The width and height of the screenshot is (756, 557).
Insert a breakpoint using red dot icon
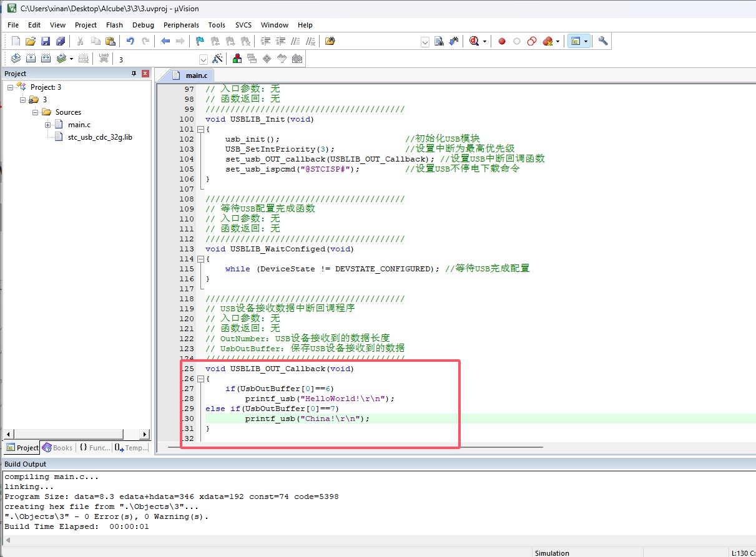click(x=501, y=41)
